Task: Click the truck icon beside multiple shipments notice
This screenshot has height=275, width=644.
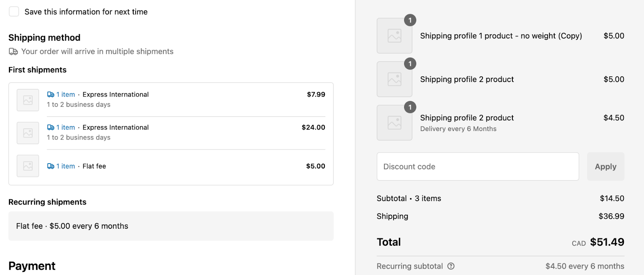Action: coord(13,51)
